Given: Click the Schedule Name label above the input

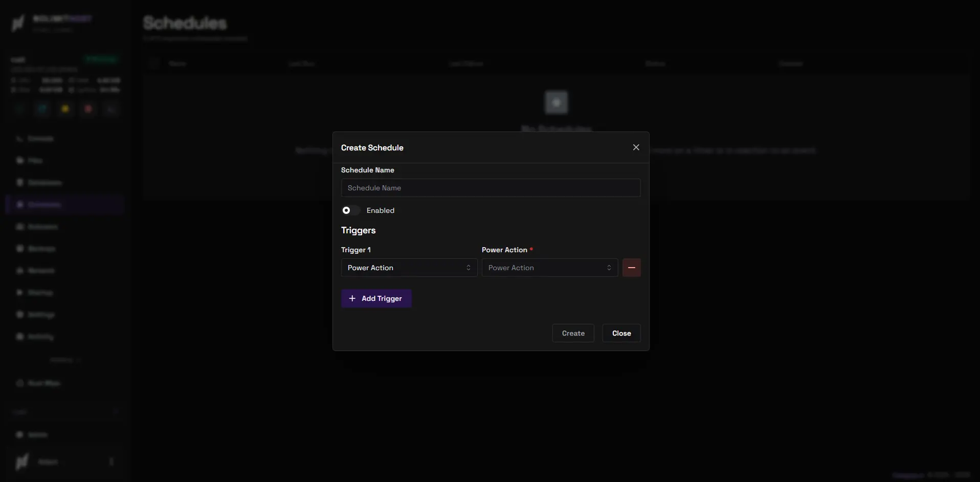Looking at the screenshot, I should click(x=367, y=170).
